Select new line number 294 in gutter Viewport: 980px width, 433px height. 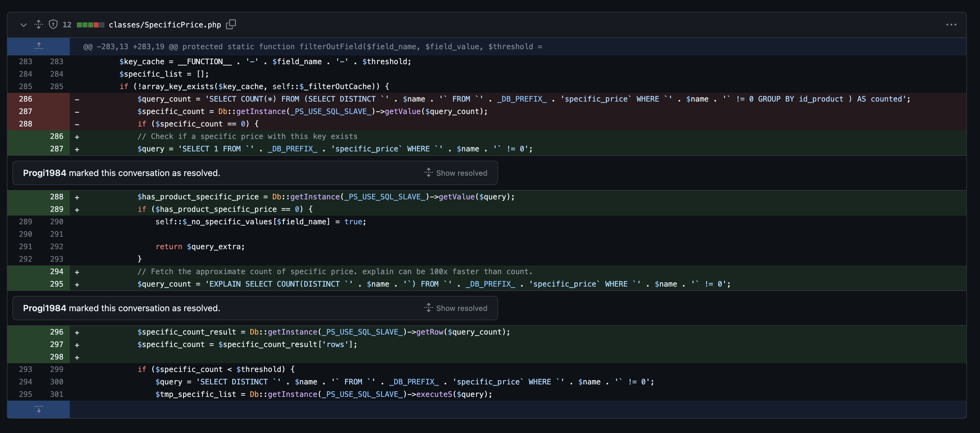[x=56, y=272]
